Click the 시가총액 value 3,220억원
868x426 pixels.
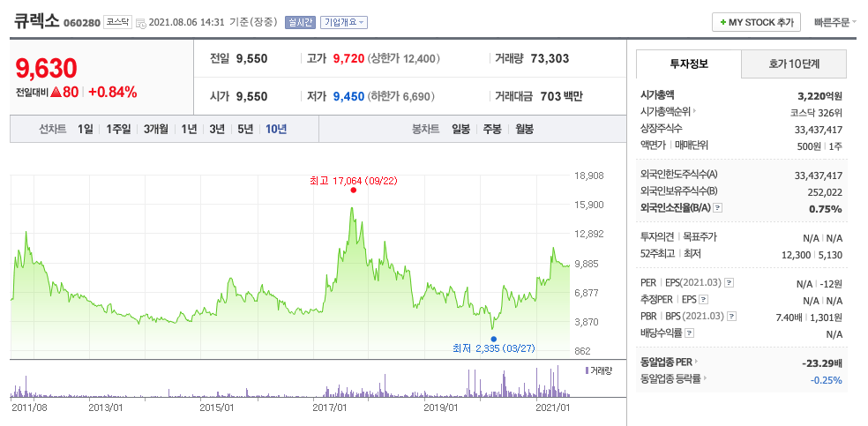819,96
